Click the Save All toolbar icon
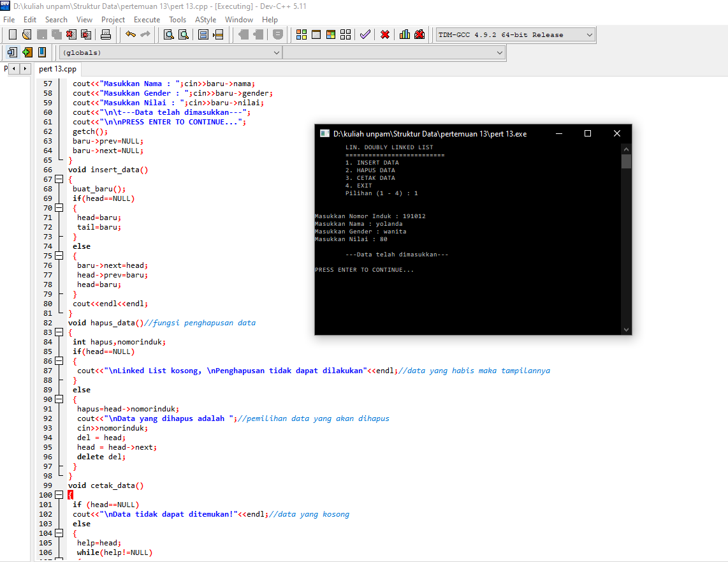 click(57, 34)
